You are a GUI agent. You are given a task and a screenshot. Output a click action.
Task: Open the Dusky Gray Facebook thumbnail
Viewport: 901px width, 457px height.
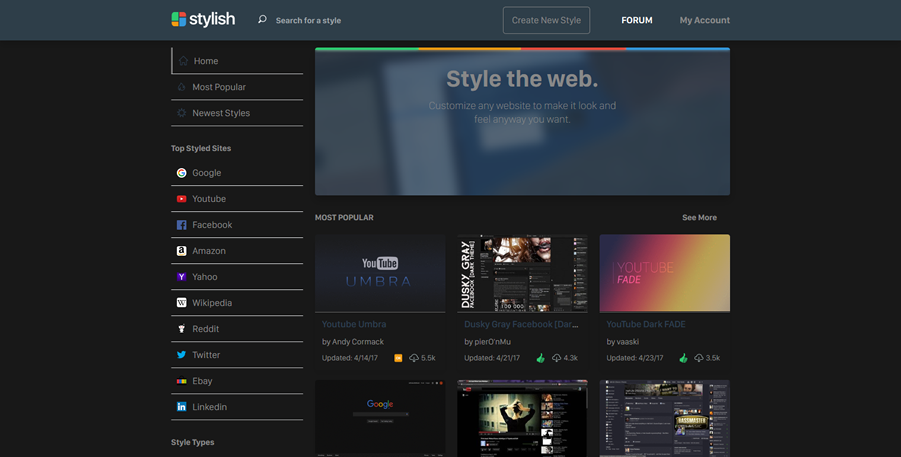522,273
